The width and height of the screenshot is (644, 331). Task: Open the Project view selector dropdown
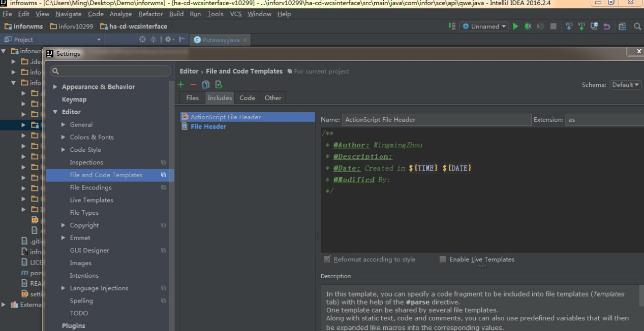click(x=99, y=40)
